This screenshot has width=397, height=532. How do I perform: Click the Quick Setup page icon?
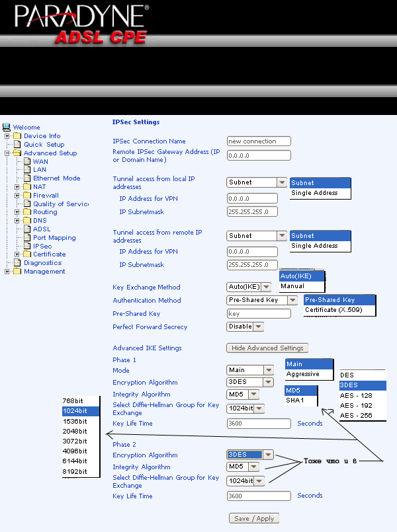[17, 145]
